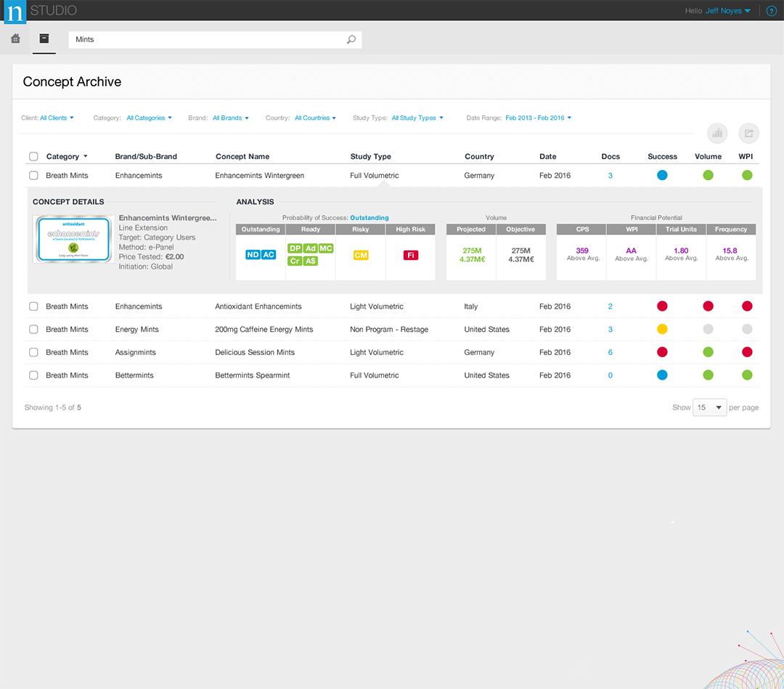Open the All Categories filter dropdown

(x=149, y=118)
